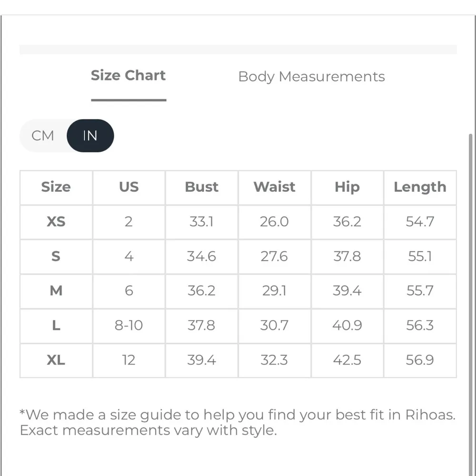Click the 8-10 US size cell

pos(129,326)
